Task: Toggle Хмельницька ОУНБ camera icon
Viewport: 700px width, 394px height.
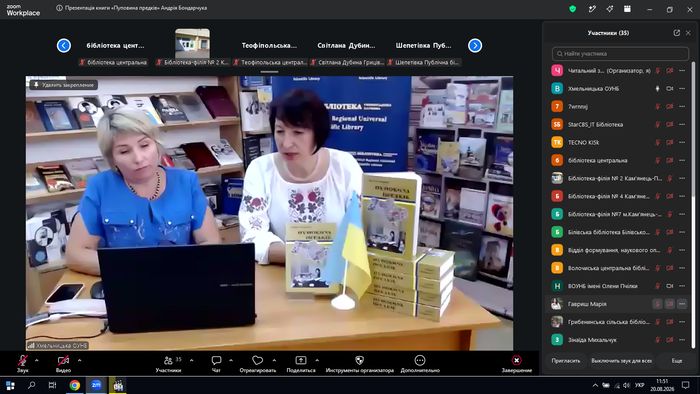Action: (x=670, y=89)
